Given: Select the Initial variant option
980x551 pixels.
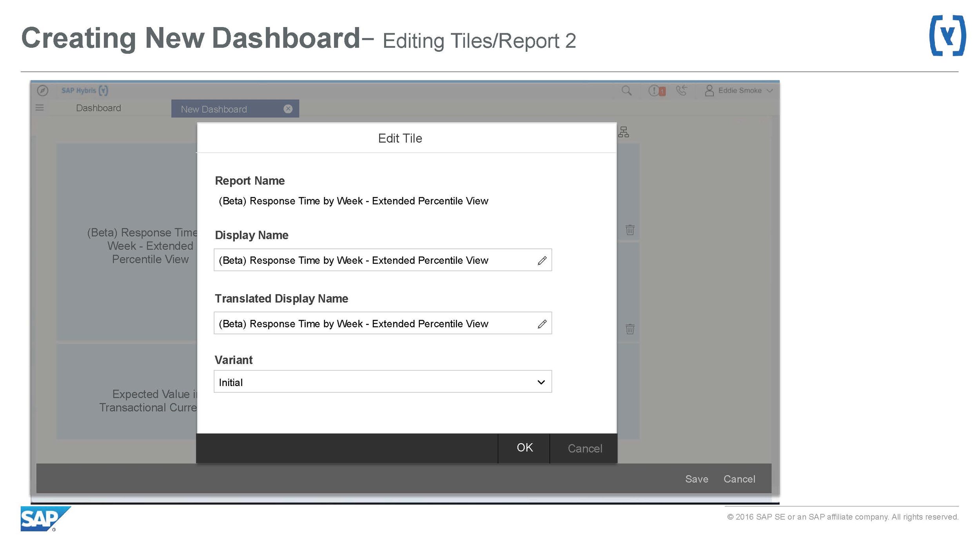Looking at the screenshot, I should 382,381.
